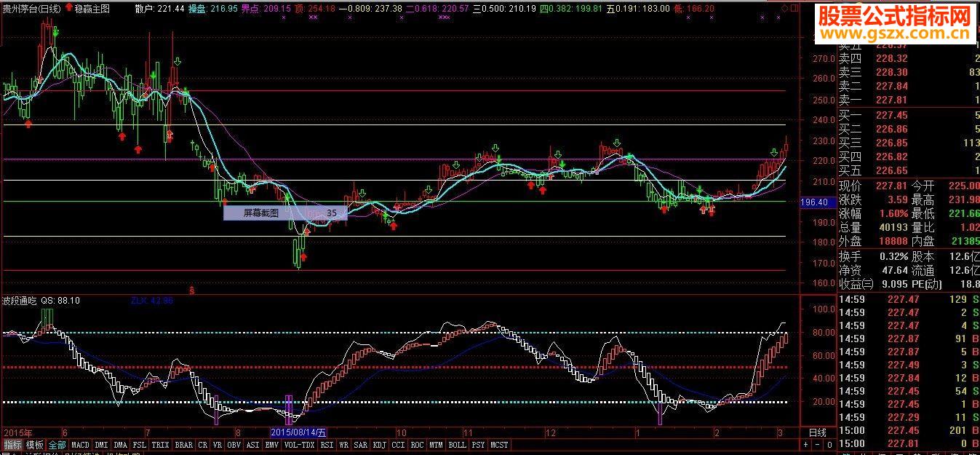Click the 总量 value 40193
Screen dimensions: 980x455
click(893, 228)
